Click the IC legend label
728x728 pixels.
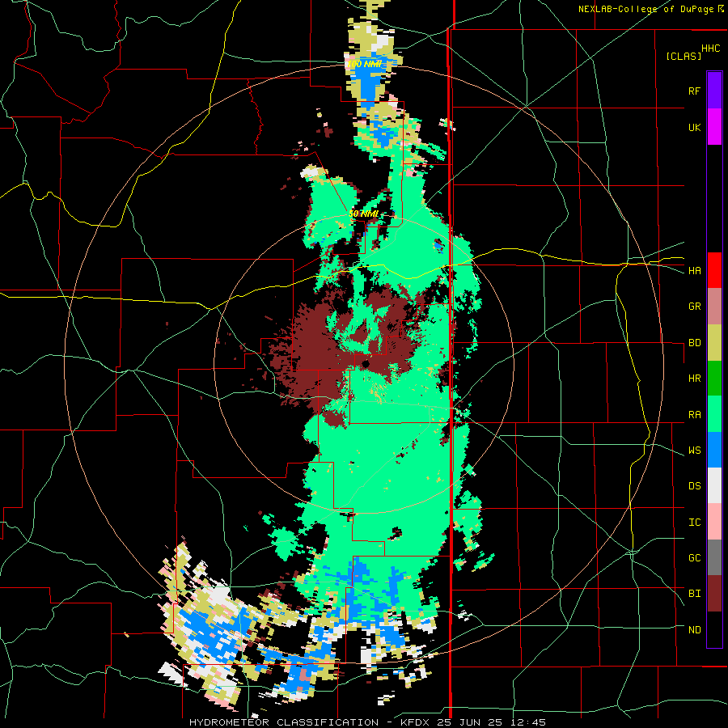(694, 523)
